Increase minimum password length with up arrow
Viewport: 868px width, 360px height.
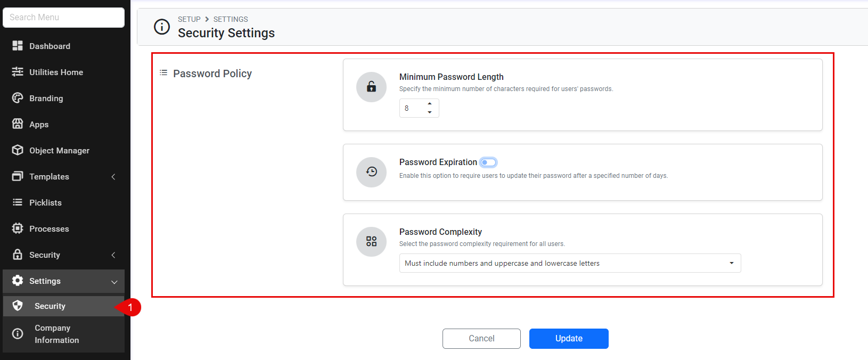[430, 104]
